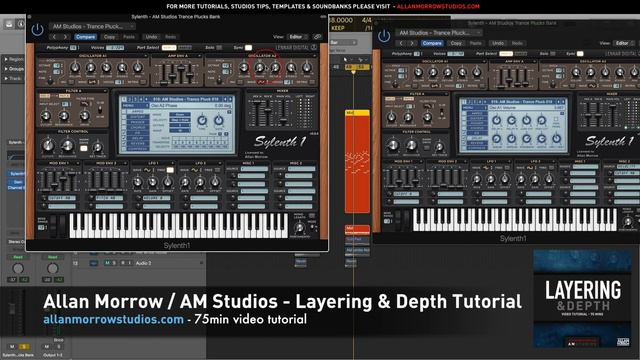Click Compare button in right Sylenth1 window
640x360 pixels.
pos(432,43)
